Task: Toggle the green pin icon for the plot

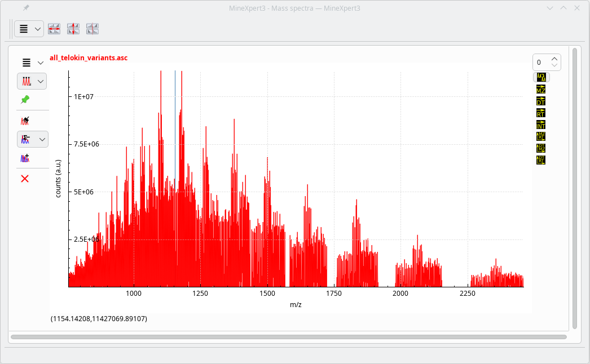Action: click(25, 100)
